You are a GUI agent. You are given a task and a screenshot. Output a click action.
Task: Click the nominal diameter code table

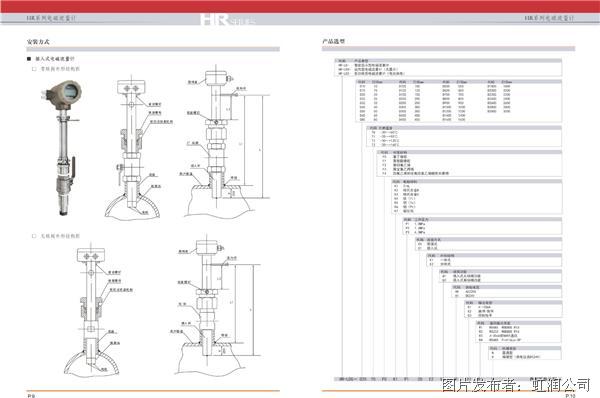click(x=459, y=101)
